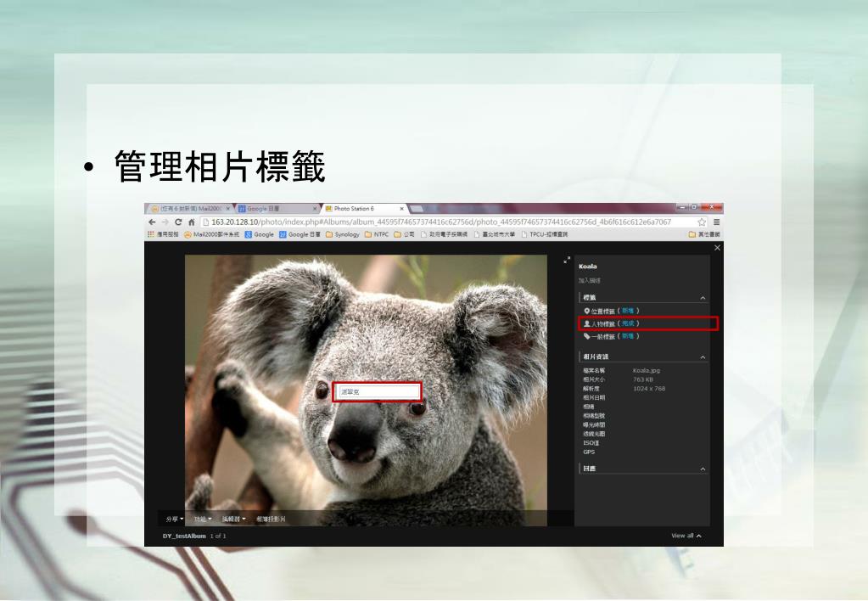Click the GPS info label
The height and width of the screenshot is (601, 868).
point(589,452)
